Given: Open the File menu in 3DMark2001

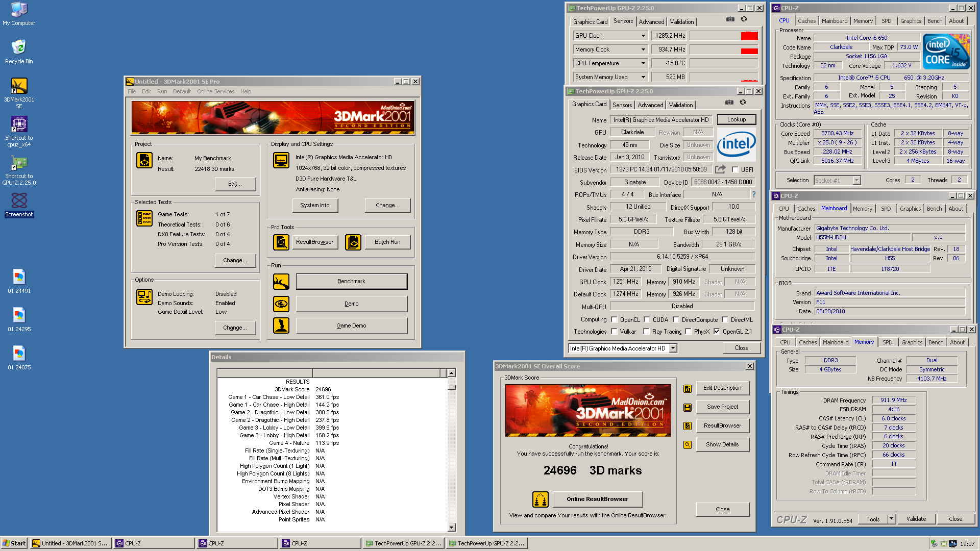Looking at the screenshot, I should click(x=132, y=92).
